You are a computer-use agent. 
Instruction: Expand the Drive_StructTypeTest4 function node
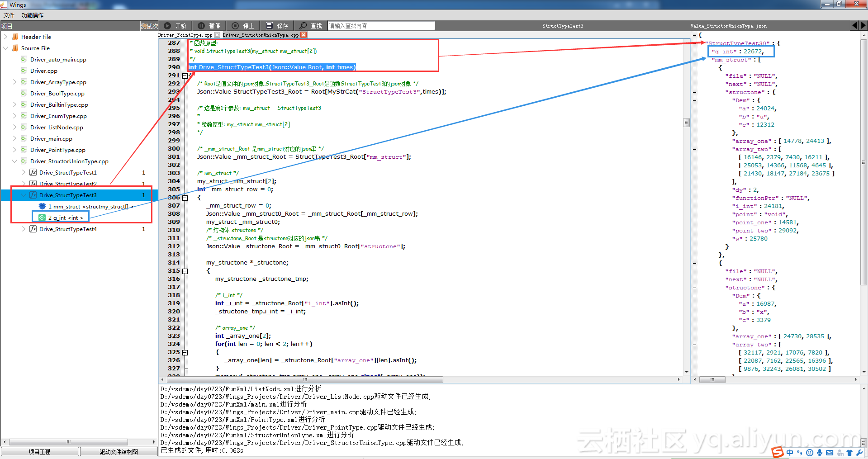click(24, 229)
